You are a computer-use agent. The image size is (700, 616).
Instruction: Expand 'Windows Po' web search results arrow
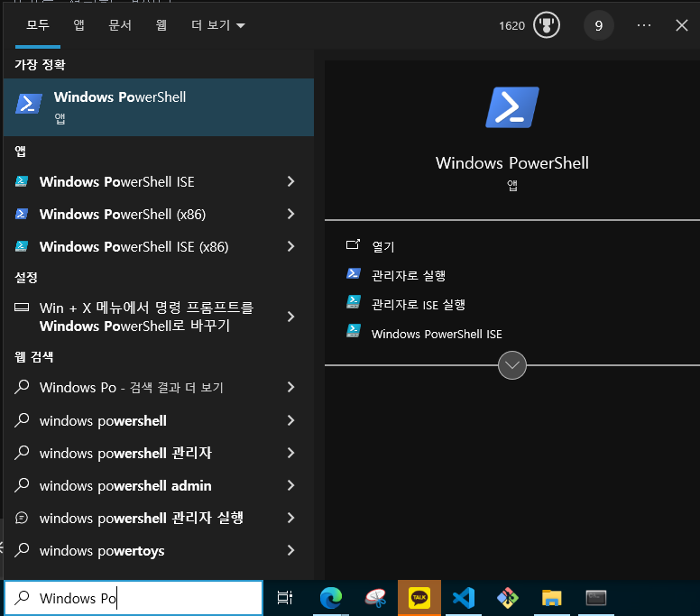coord(291,387)
